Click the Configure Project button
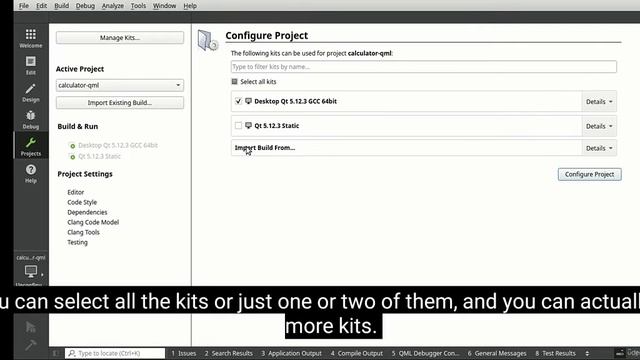 (589, 174)
